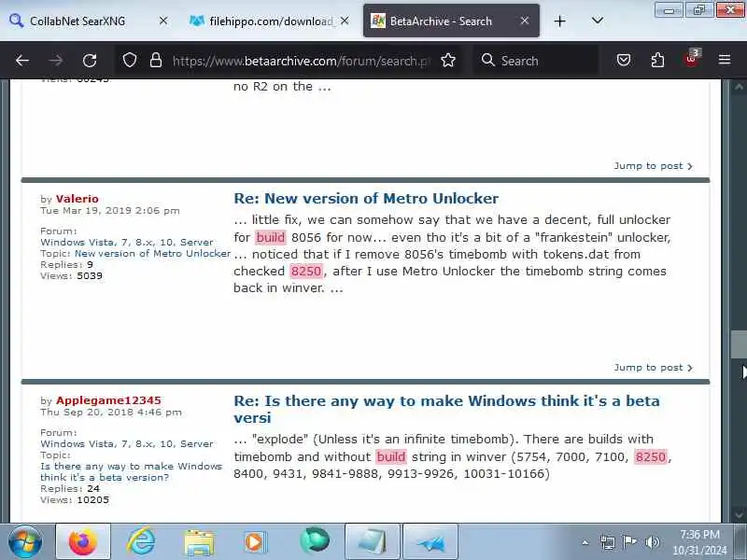Close the BetaArchive - Search tab
This screenshot has height=560, width=747.
click(525, 21)
